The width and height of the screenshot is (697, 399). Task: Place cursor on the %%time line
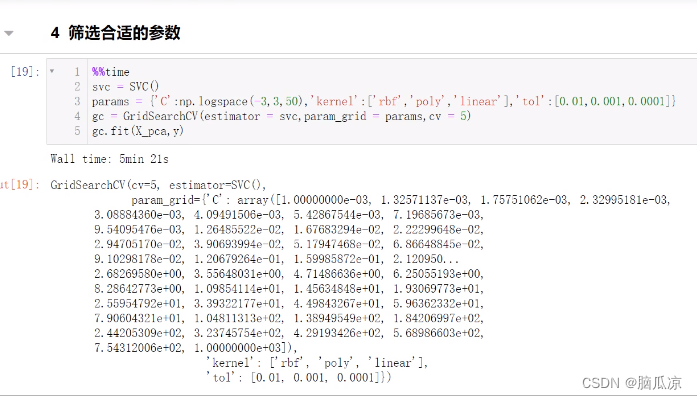coord(111,72)
